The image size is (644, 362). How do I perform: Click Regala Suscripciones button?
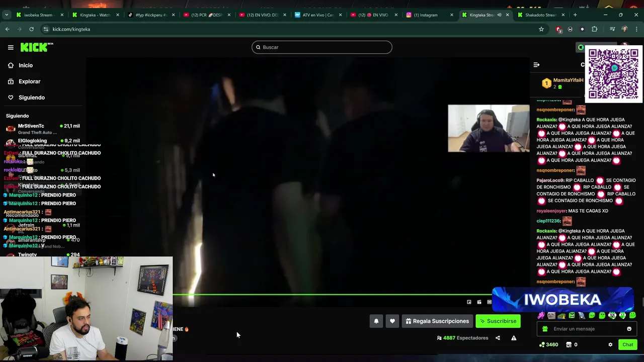click(x=437, y=321)
